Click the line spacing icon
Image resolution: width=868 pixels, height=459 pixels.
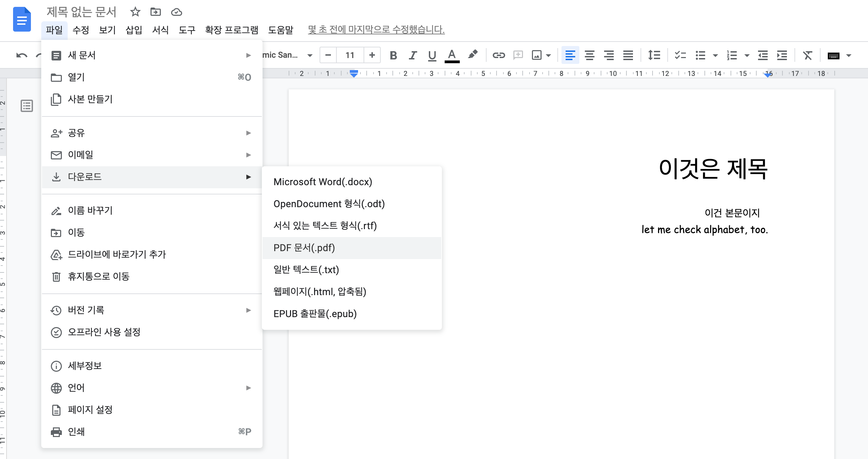[654, 55]
